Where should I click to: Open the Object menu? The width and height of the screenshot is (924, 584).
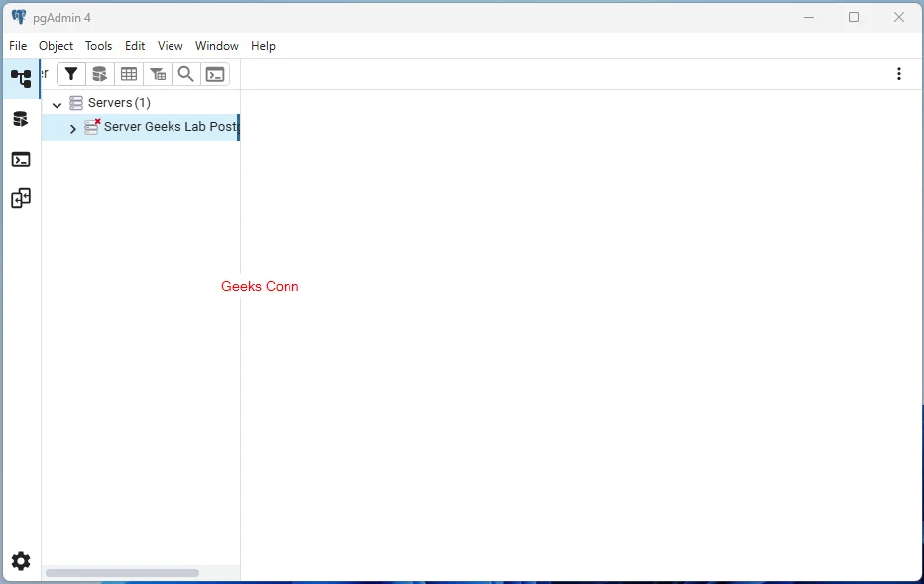tap(56, 46)
